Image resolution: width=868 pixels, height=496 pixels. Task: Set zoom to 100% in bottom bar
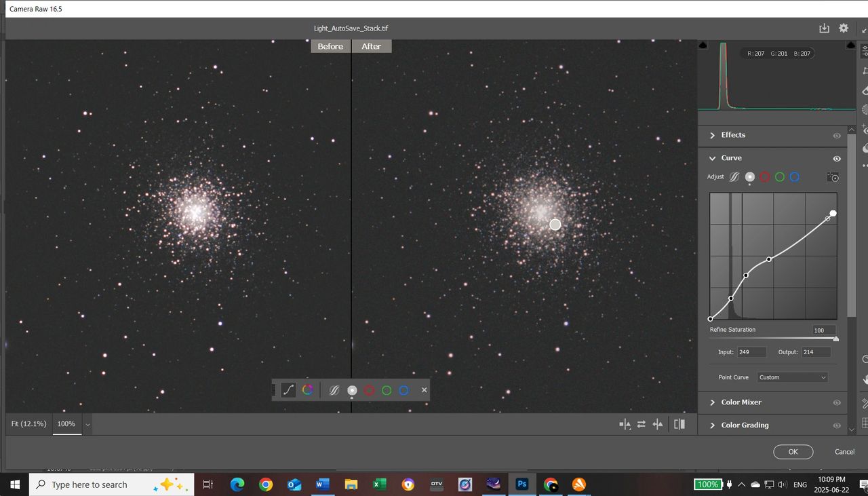[66, 424]
